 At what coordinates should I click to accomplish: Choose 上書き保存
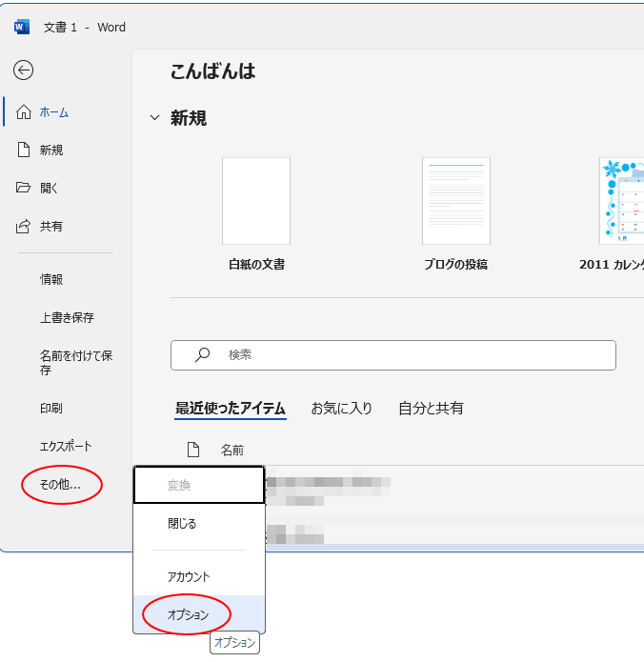(x=67, y=317)
